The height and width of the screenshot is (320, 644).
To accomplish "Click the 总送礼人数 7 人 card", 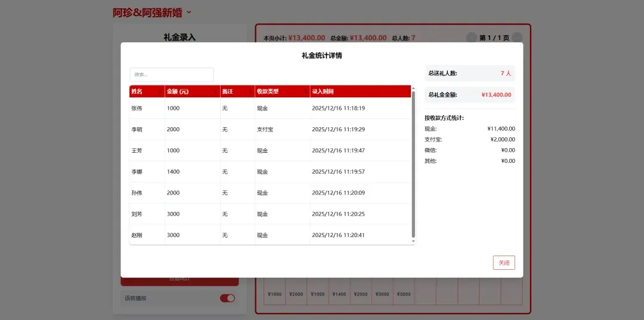I will [470, 73].
